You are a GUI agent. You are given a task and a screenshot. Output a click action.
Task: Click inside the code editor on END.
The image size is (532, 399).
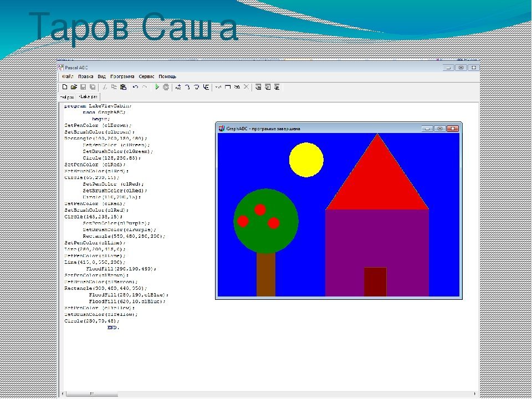(113, 328)
